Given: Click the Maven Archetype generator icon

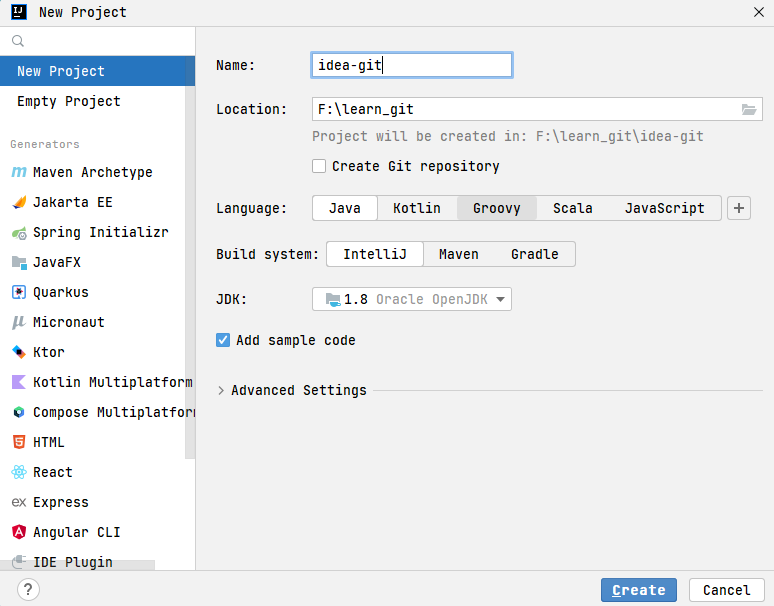Looking at the screenshot, I should (x=19, y=172).
